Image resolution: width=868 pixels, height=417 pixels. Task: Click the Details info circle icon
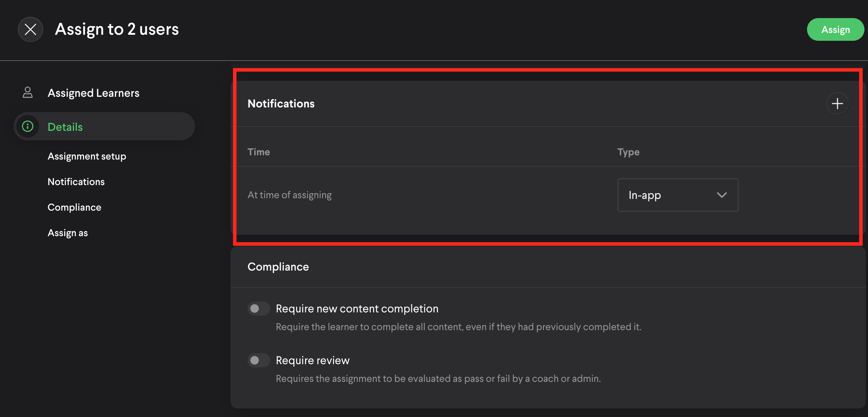pos(28,127)
